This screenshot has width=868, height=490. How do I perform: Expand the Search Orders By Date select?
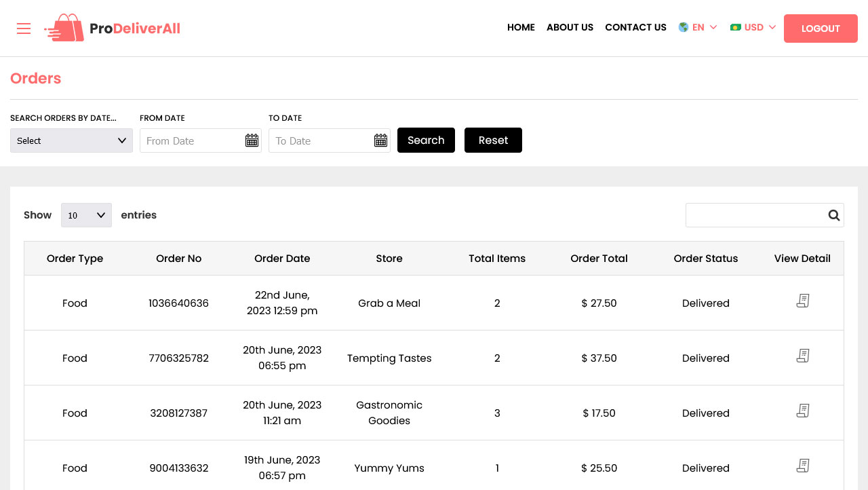pyautogui.click(x=71, y=140)
